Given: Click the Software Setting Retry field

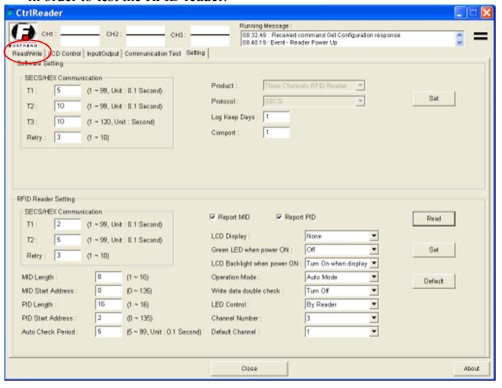Looking at the screenshot, I should pyautogui.click(x=68, y=137).
